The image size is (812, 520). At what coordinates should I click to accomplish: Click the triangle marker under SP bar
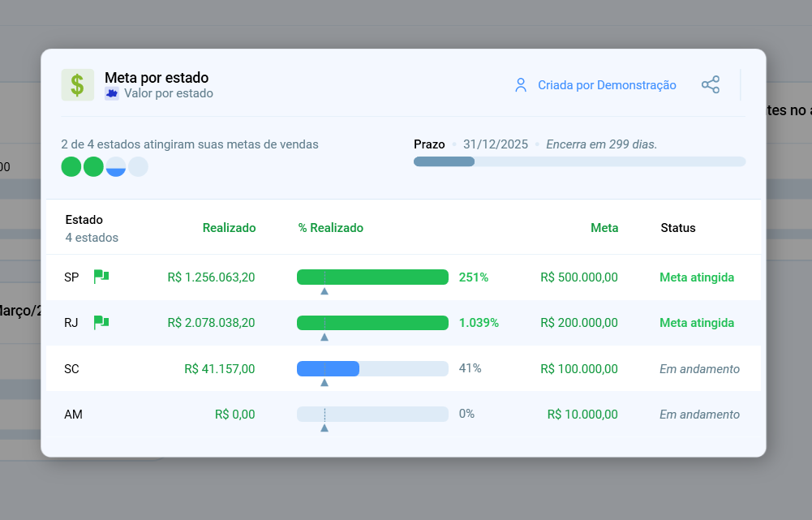point(324,291)
